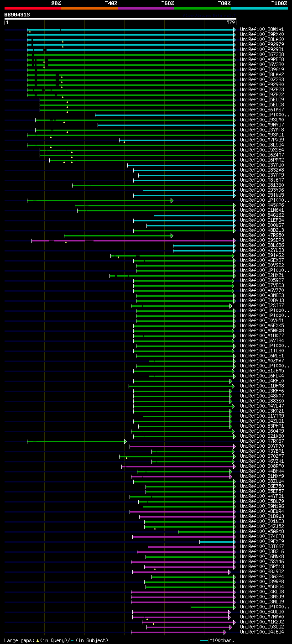Click the green ~80% legend segment
The width and height of the screenshot is (292, 644).
[203, 8]
